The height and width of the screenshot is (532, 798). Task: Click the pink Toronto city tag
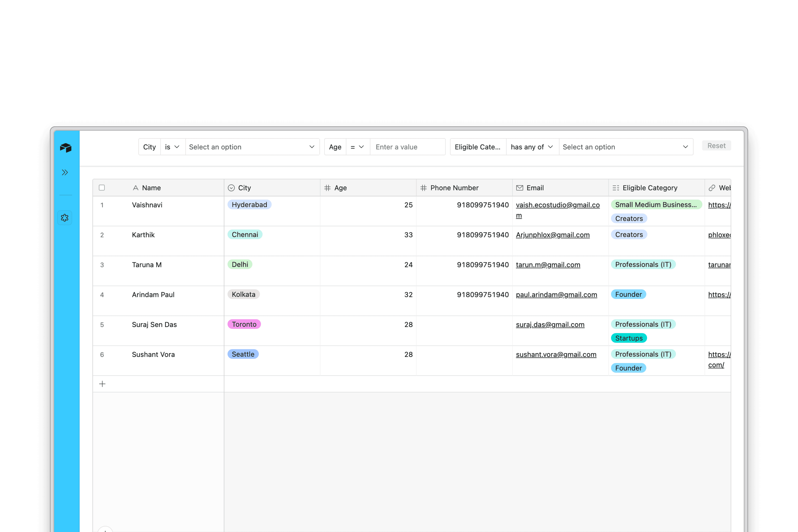coord(244,324)
